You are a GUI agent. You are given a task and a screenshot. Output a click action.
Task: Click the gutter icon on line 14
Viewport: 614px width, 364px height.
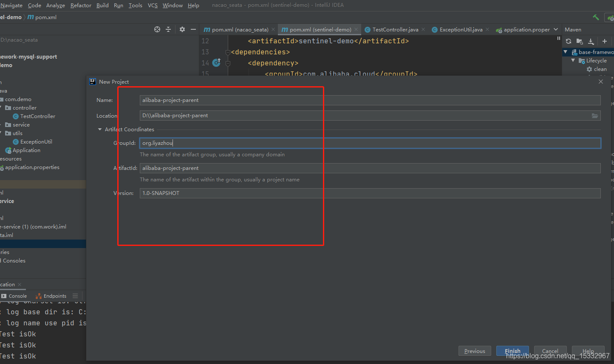216,63
